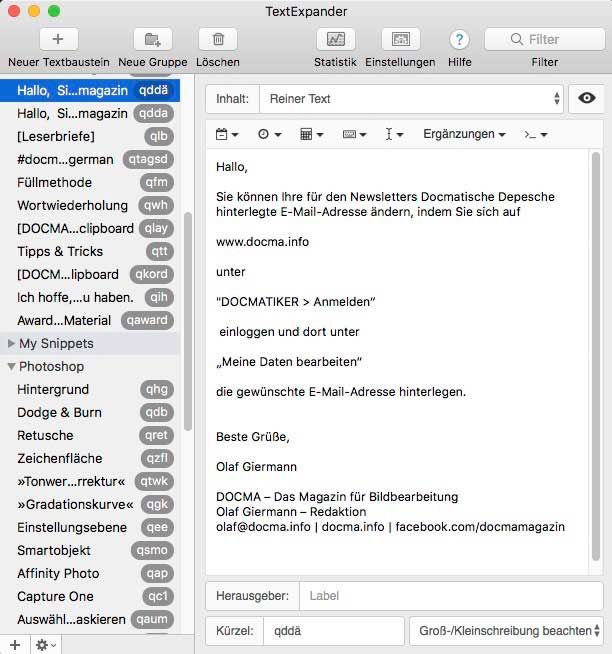Click the Beste Grüße line in editor
This screenshot has height=654, width=612.
pos(252,437)
